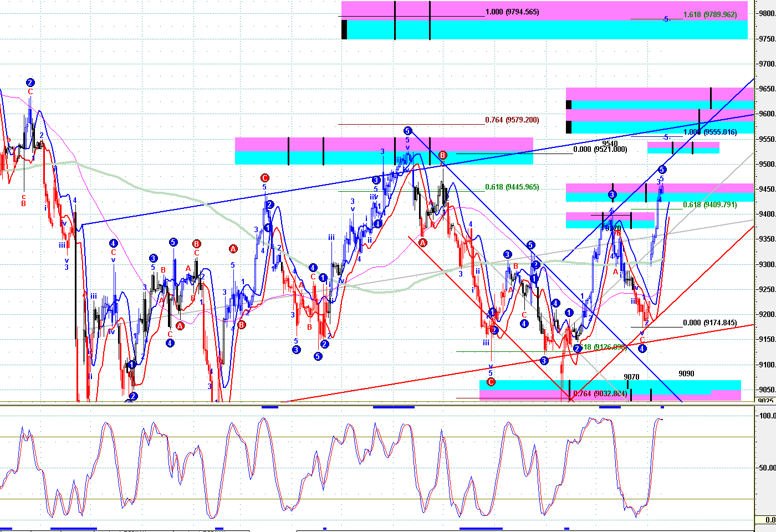This screenshot has width=776, height=532.
Task: Select the red circled B below 0.764 (9579.200)
Action: (x=443, y=155)
